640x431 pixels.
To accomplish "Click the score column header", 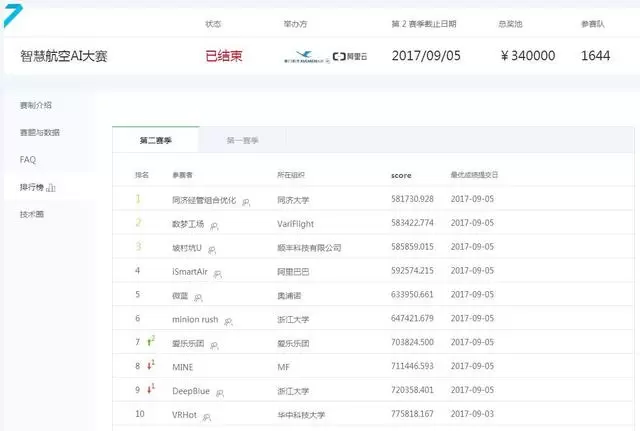I will click(x=401, y=175).
